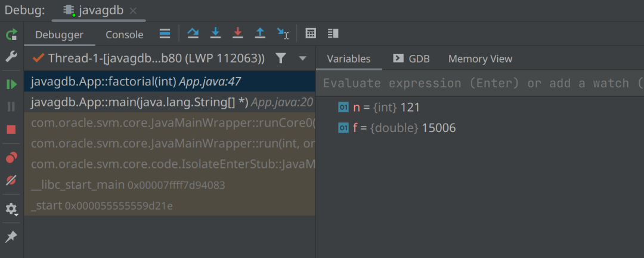The image size is (644, 258).
Task: Select Thread-1 javagdb thread entry
Action: (x=148, y=59)
